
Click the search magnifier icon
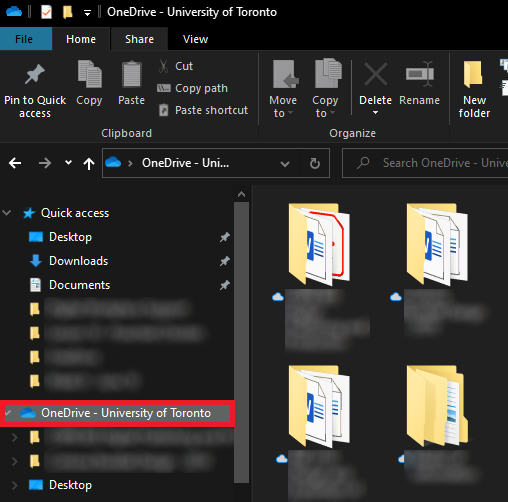pyautogui.click(x=363, y=163)
